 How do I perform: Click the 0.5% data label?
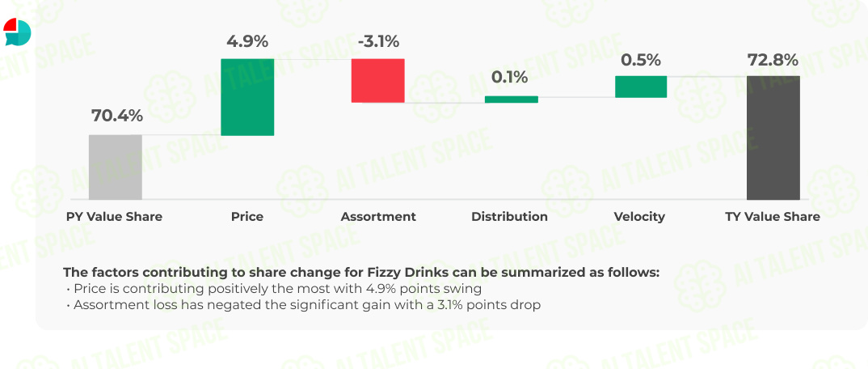click(x=641, y=59)
